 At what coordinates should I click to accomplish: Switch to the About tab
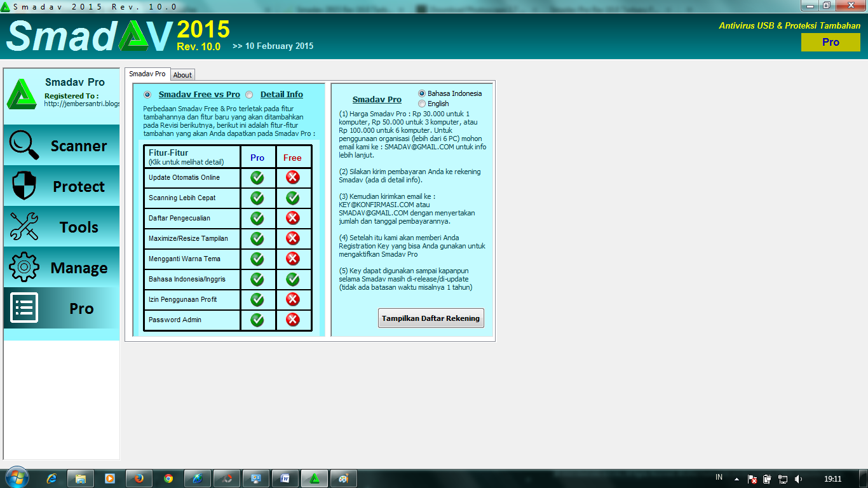pos(182,75)
